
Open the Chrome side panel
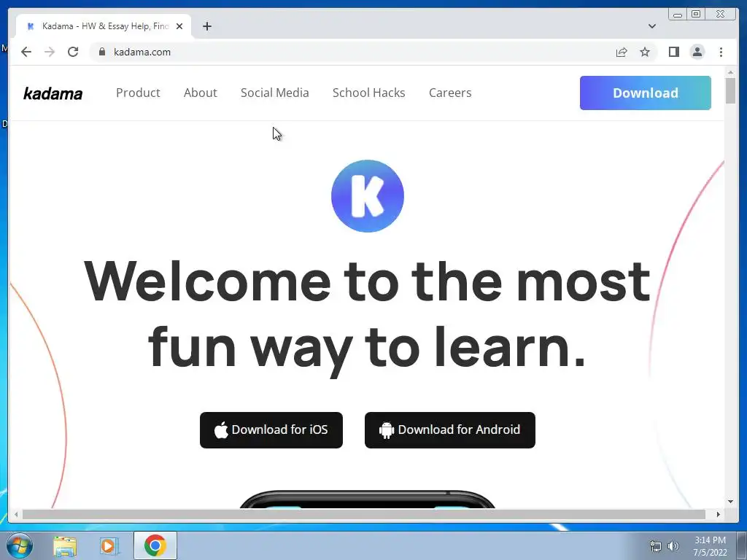coord(673,52)
